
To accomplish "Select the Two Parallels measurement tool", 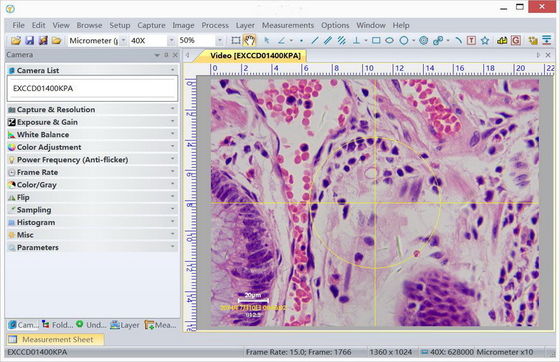I will point(341,40).
